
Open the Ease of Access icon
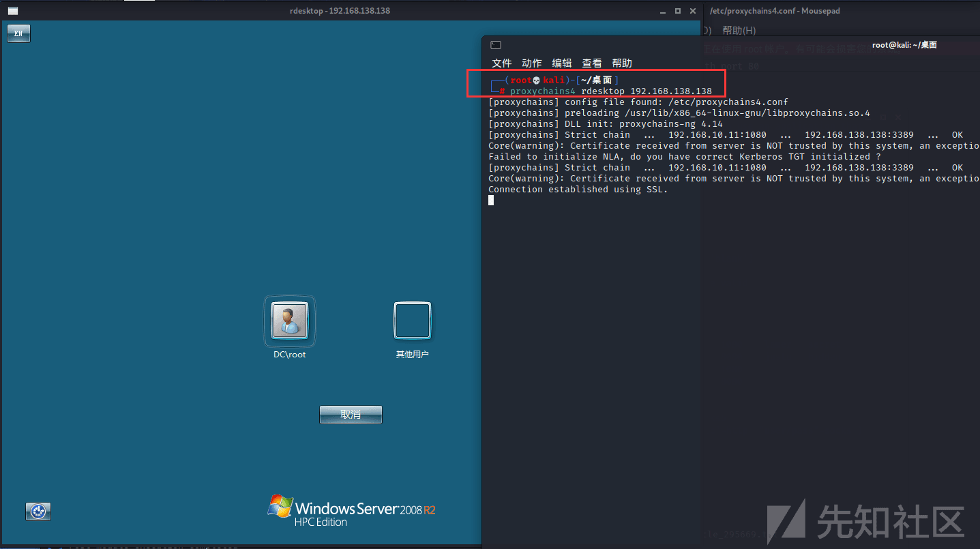tap(38, 511)
